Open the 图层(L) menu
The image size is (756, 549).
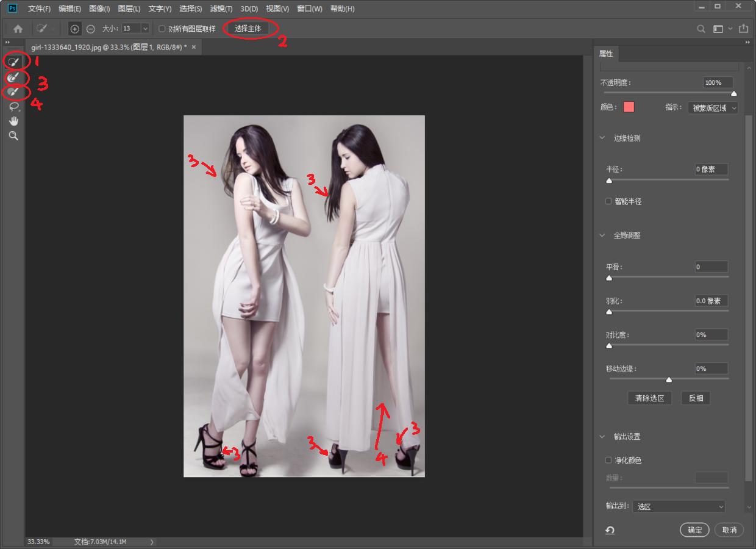click(x=129, y=9)
